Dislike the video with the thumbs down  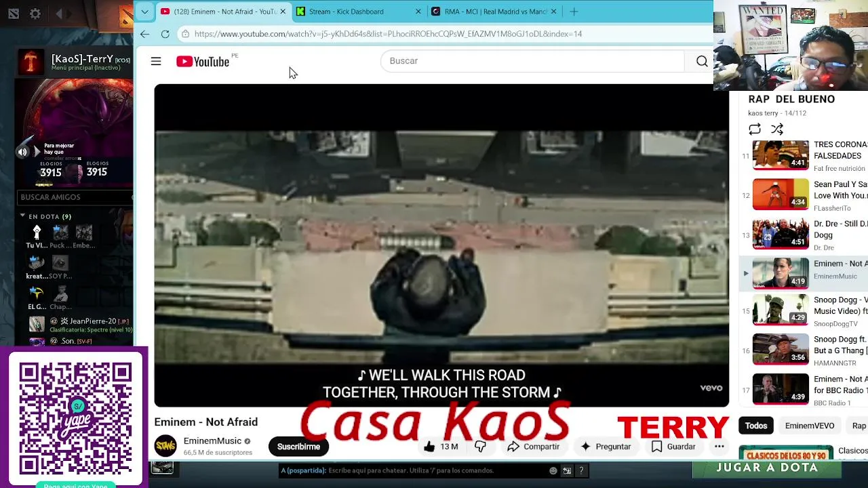click(x=480, y=447)
